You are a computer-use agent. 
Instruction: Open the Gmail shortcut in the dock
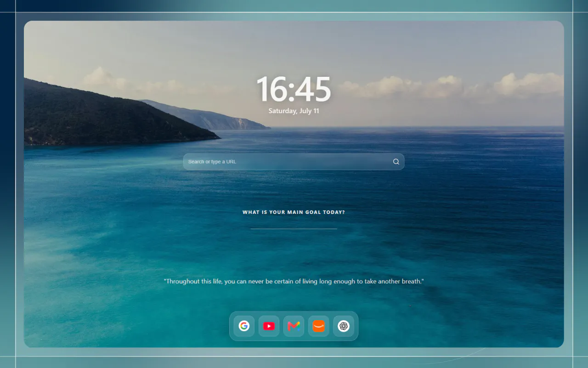(294, 326)
